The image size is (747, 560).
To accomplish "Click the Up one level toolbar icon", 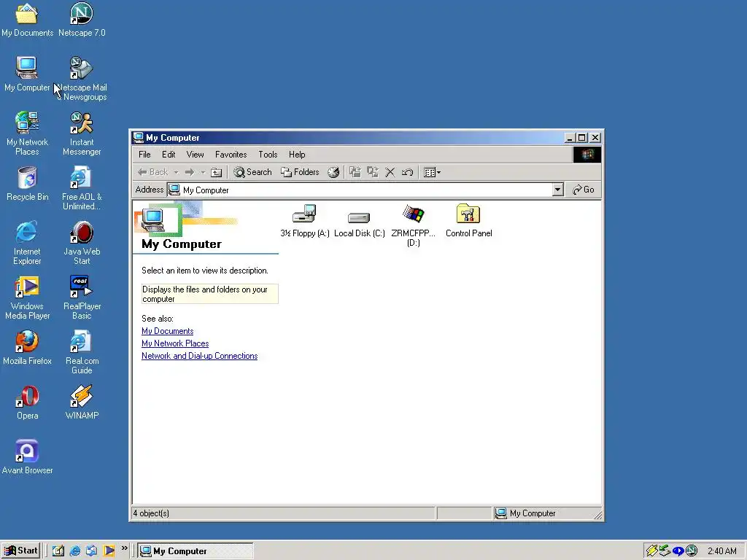I will pyautogui.click(x=216, y=172).
